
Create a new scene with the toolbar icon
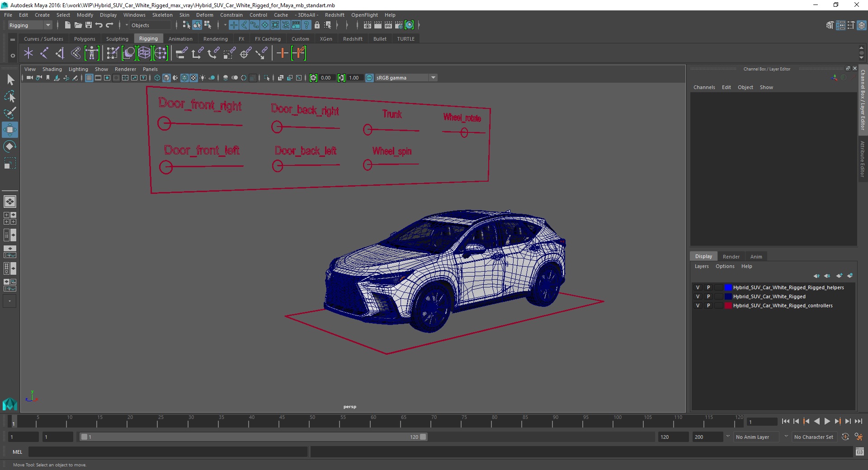coord(68,25)
